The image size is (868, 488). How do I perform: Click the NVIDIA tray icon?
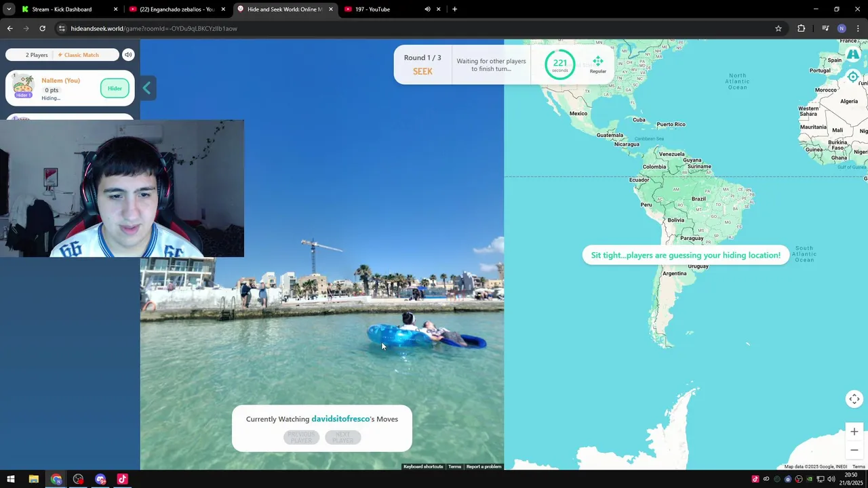click(810, 479)
